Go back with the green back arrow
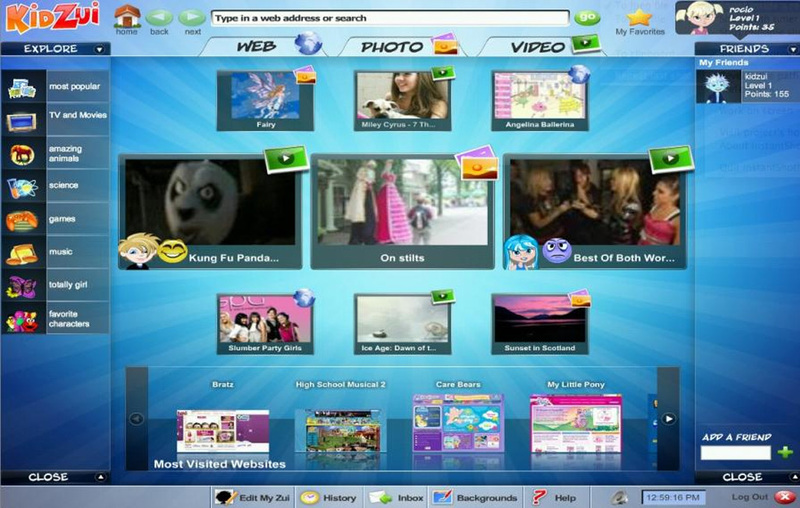This screenshot has width=800, height=508. coord(159,17)
